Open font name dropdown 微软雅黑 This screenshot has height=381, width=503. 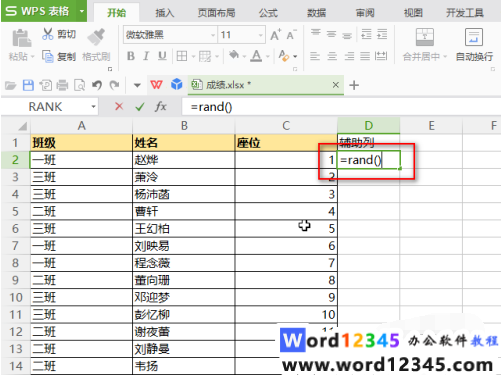213,35
